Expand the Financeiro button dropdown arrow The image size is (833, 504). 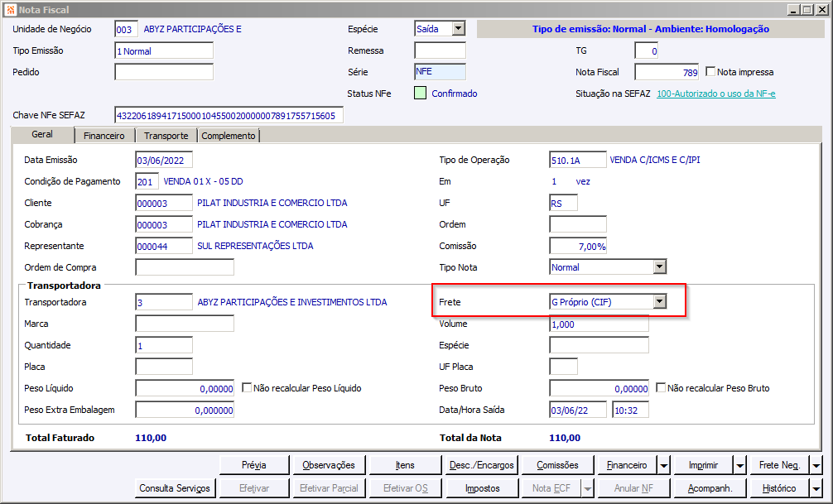pyautogui.click(x=664, y=466)
